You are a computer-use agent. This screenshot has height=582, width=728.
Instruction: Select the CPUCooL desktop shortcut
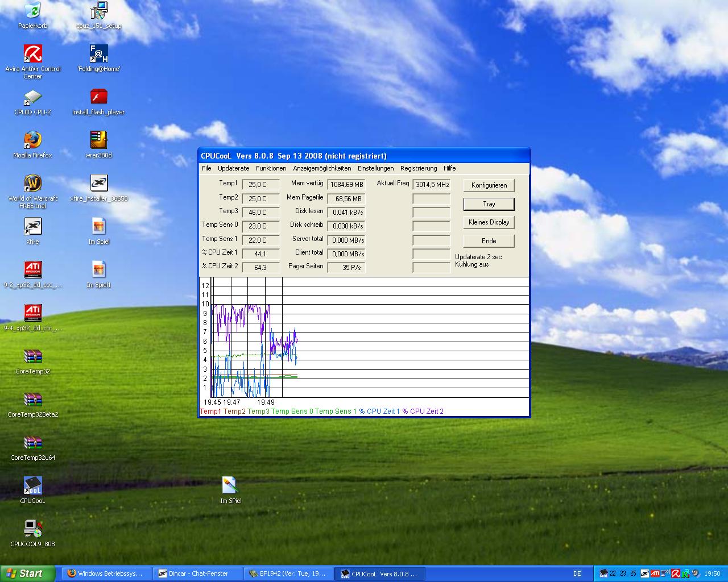point(32,490)
